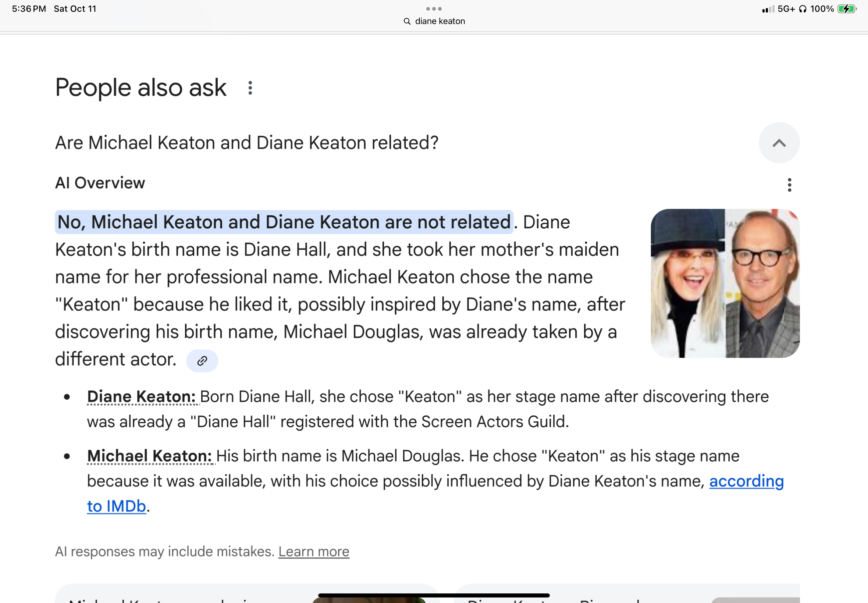The width and height of the screenshot is (868, 603).
Task: Open the People also ask options menu
Action: point(250,88)
